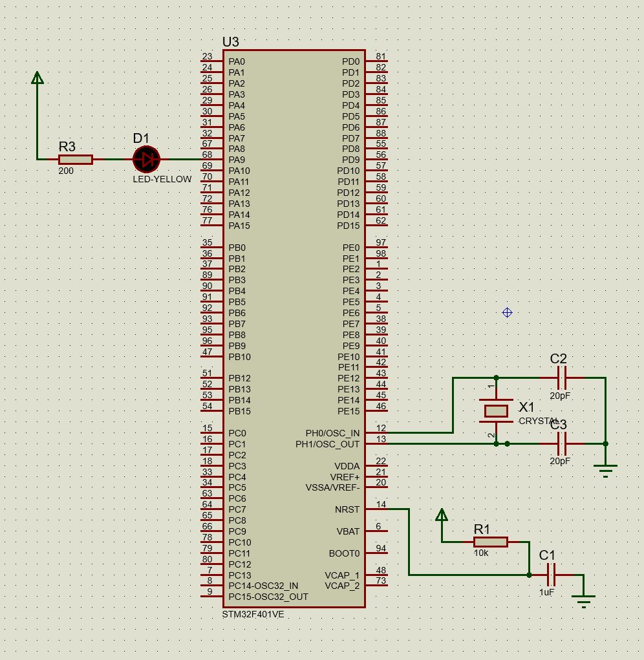Select the C2 capacitor symbol
The width and height of the screenshot is (644, 660).
click(562, 378)
